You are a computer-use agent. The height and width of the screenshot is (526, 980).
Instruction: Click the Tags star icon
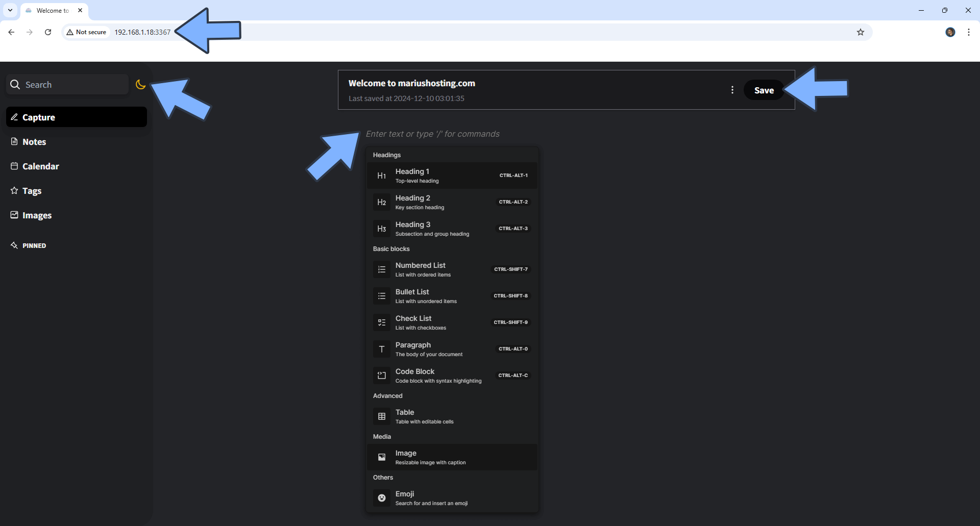coord(14,190)
